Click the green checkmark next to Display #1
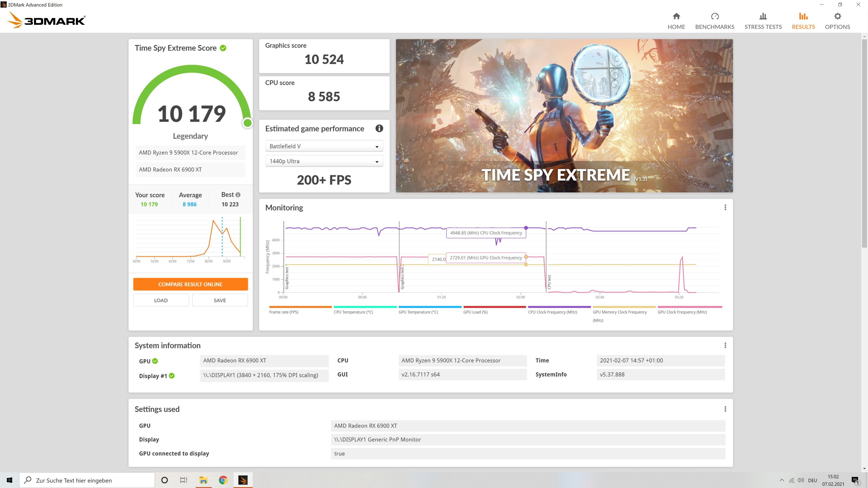The image size is (868, 488). (172, 376)
